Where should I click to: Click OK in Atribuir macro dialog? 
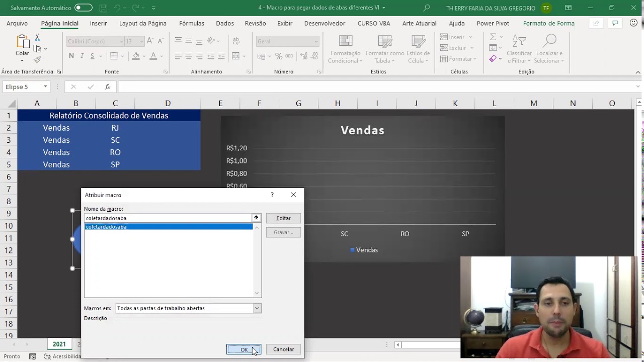point(244,349)
